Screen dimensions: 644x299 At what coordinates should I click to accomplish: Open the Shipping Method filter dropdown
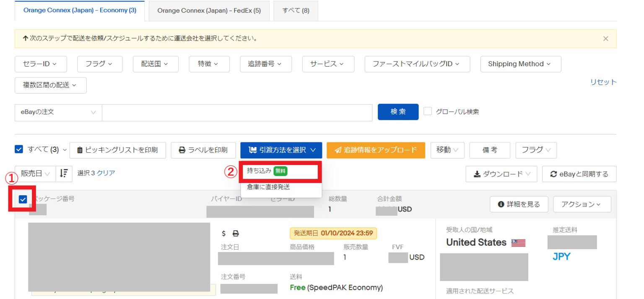521,64
